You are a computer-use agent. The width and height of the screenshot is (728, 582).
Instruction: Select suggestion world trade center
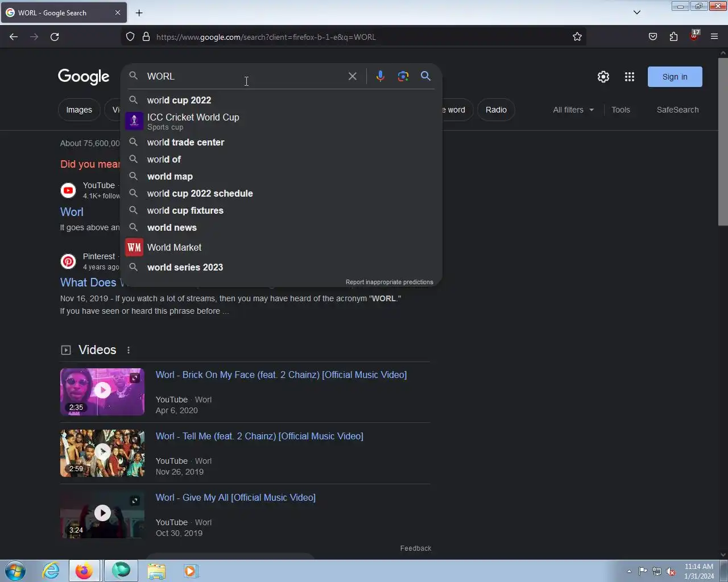(282, 142)
